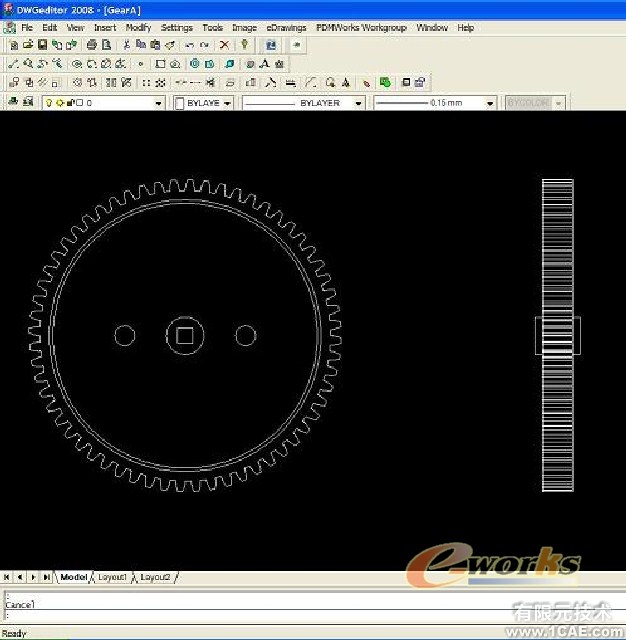
Task: Open the Help menu
Action: point(465,28)
